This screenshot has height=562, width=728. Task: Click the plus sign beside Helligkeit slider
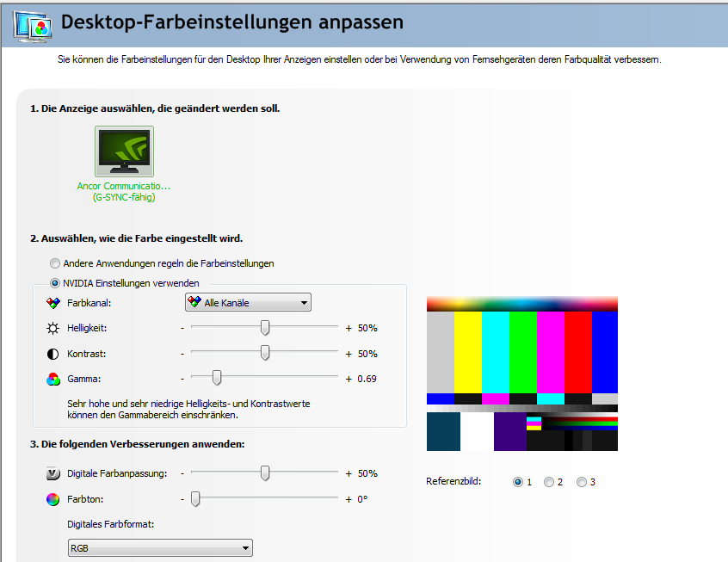[x=349, y=329]
